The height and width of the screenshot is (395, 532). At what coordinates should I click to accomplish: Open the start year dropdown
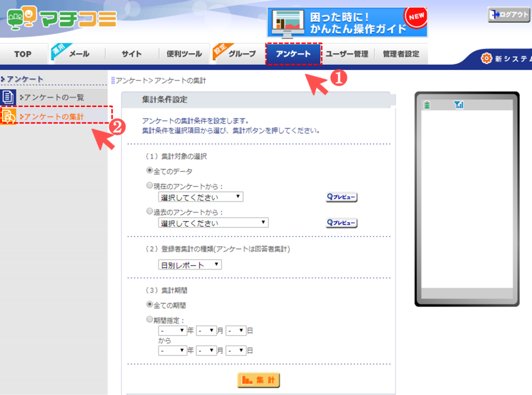(x=172, y=331)
